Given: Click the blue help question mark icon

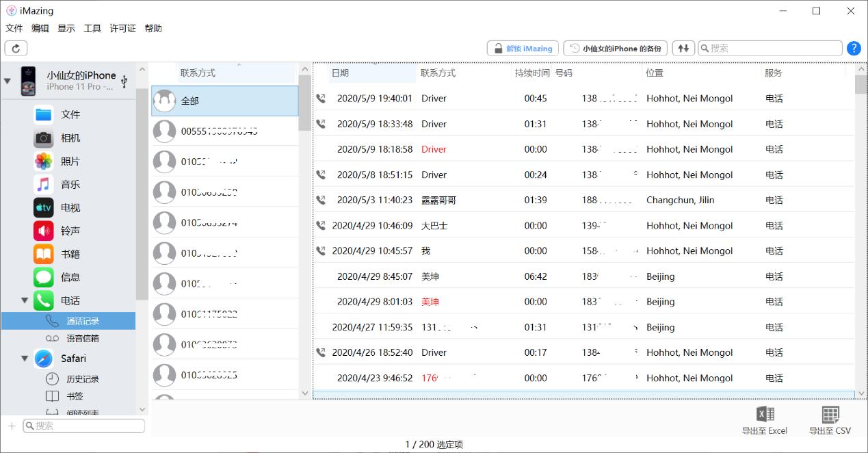Looking at the screenshot, I should [x=853, y=48].
